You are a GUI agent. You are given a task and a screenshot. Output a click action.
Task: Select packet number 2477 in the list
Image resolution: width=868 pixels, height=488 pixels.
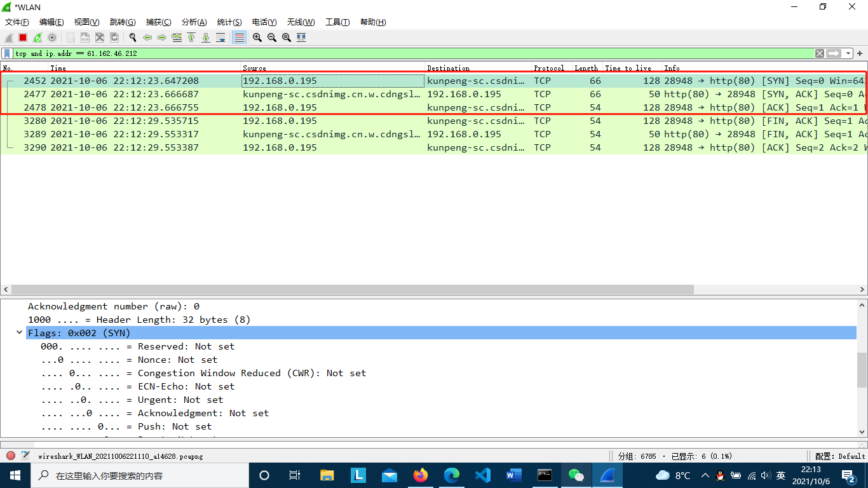(x=254, y=94)
